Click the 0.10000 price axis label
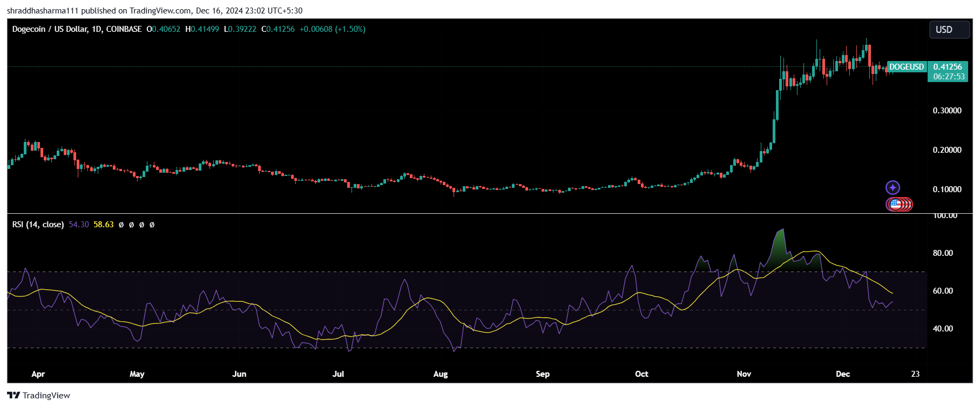 tap(947, 189)
